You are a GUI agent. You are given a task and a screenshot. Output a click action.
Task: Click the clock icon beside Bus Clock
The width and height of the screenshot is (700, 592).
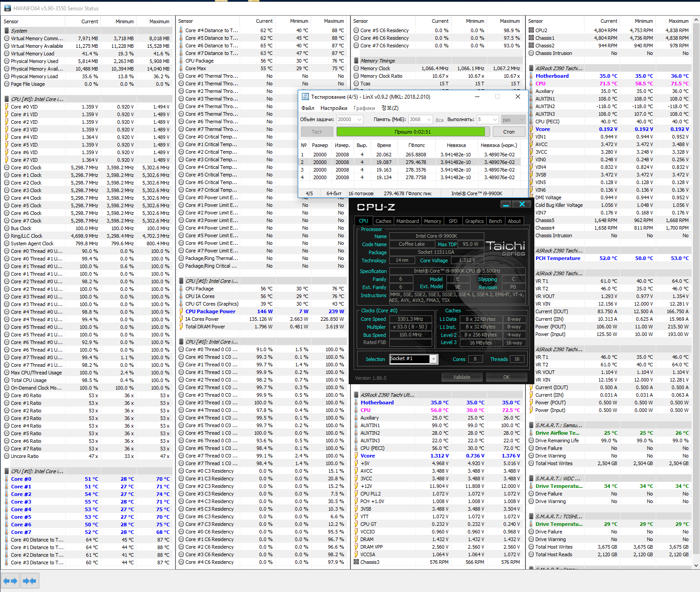click(7, 228)
